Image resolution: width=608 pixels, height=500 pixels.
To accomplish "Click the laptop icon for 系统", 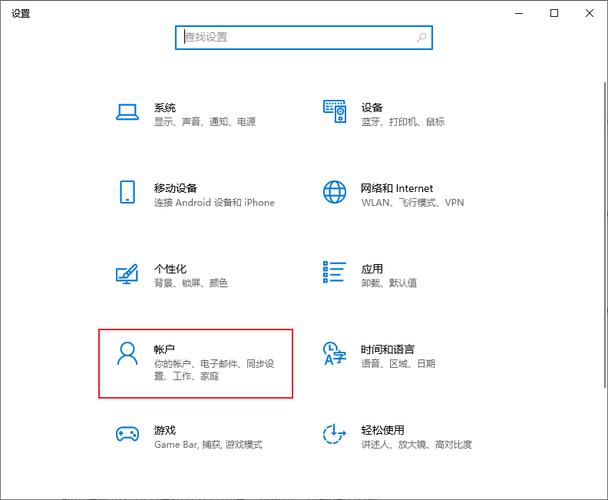I will click(x=127, y=113).
